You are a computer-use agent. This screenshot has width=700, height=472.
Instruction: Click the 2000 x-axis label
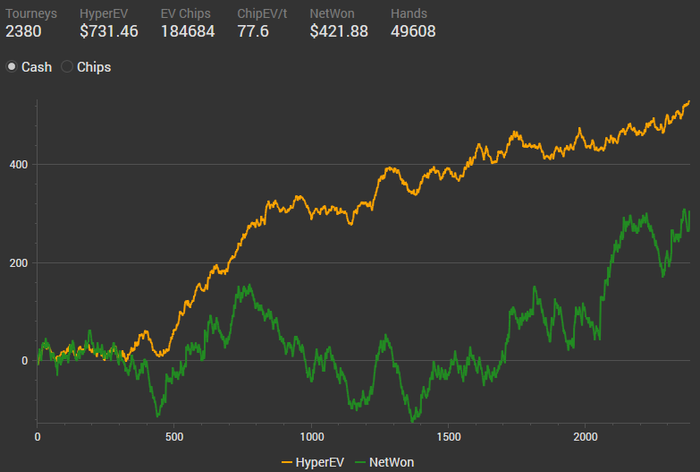click(x=585, y=437)
